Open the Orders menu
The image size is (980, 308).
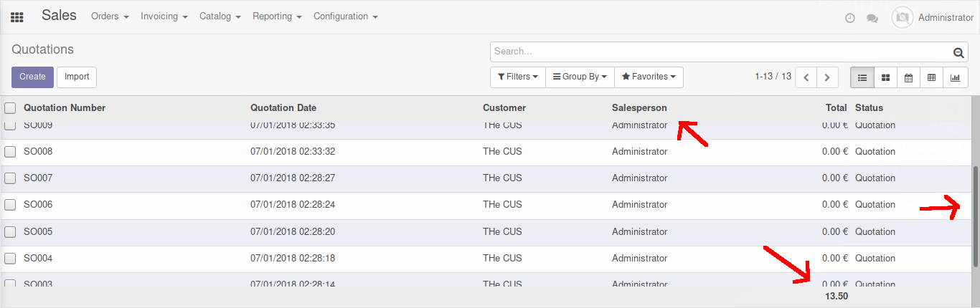click(110, 16)
